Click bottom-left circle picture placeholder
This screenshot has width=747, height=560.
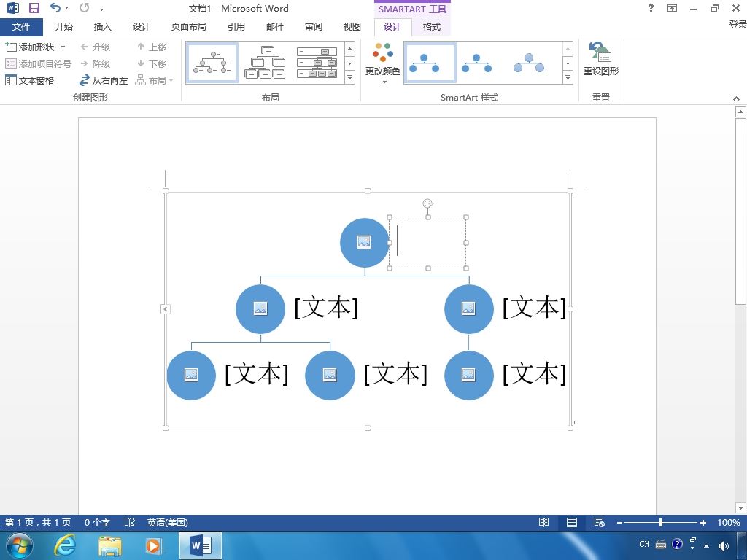tap(191, 376)
